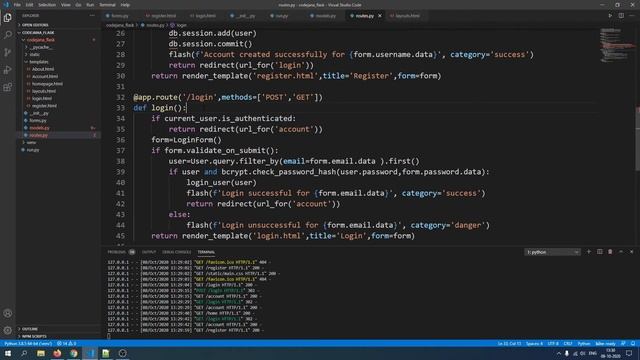Open Run and Debug view
The height and width of the screenshot is (360, 640).
tap(7, 70)
